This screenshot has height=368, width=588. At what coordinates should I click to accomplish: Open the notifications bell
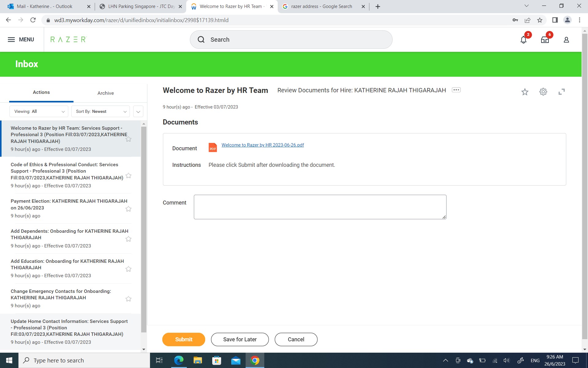coord(523,40)
